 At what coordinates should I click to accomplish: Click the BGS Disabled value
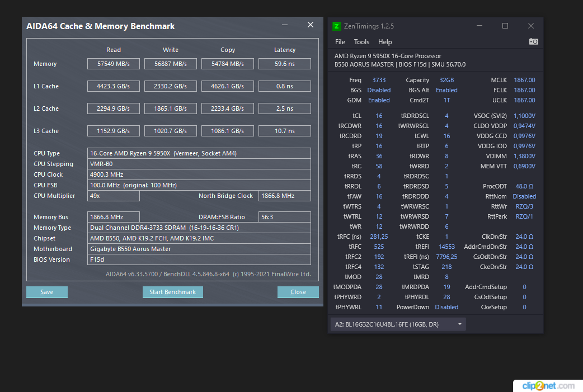tap(379, 90)
